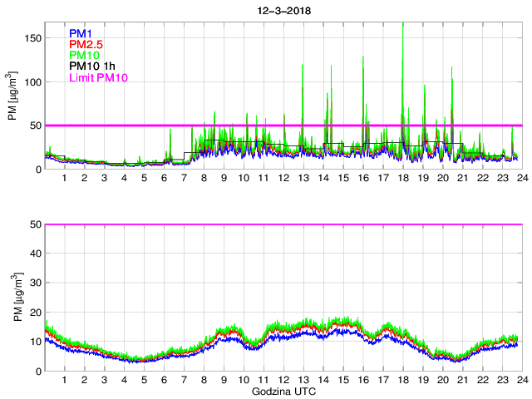Click hour 12 tick under the upper plot
The width and height of the screenshot is (532, 399).
click(283, 179)
